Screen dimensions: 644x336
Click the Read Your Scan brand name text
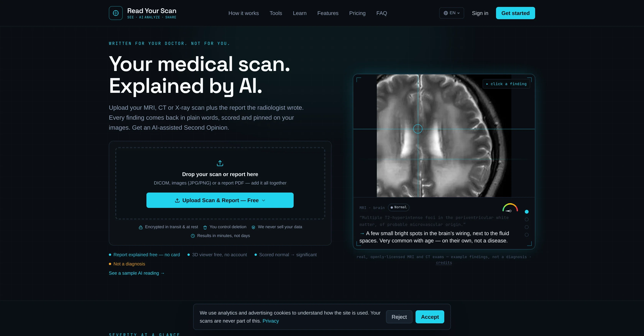(151, 11)
